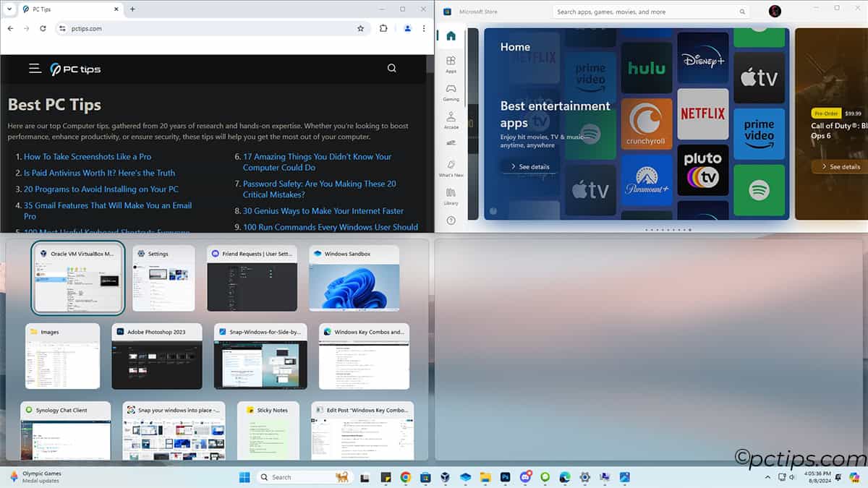Image resolution: width=868 pixels, height=488 pixels.
Task: Open the Microsoft Store Help icon
Action: [x=451, y=221]
